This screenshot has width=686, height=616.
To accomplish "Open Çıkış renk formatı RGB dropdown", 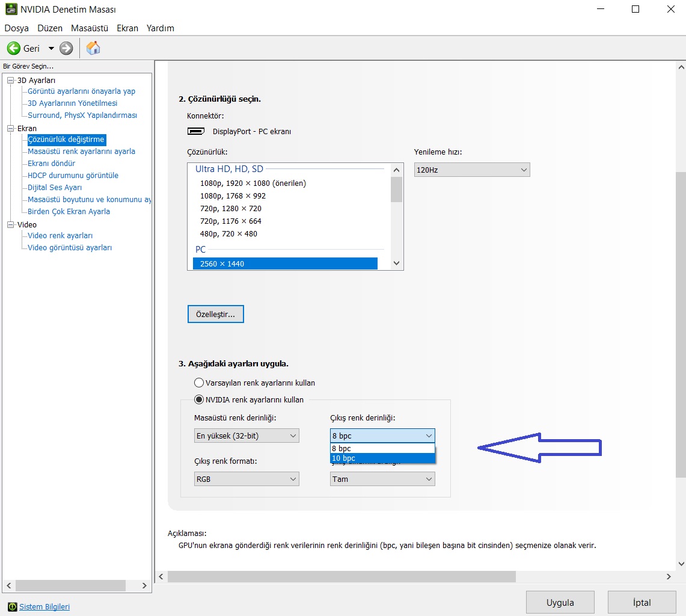I will click(x=247, y=479).
